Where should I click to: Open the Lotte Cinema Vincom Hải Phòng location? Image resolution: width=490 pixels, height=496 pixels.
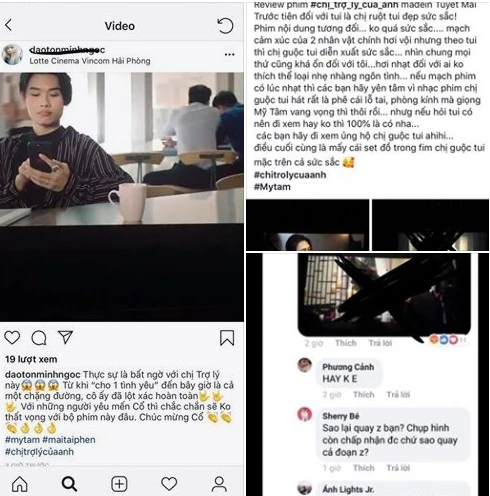90,61
